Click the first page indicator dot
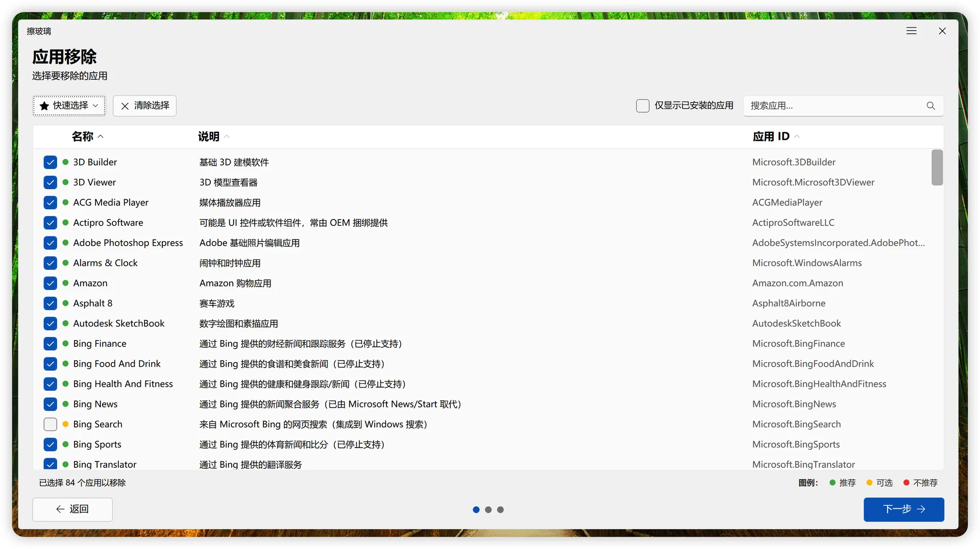 click(x=476, y=510)
